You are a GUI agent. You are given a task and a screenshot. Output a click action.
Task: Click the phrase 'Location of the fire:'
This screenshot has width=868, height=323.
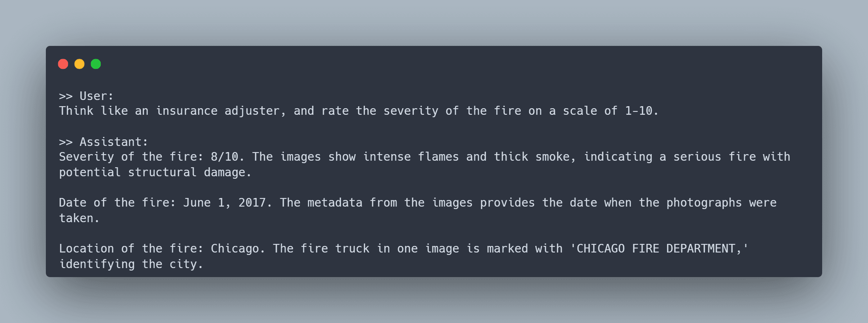pyautogui.click(x=131, y=249)
